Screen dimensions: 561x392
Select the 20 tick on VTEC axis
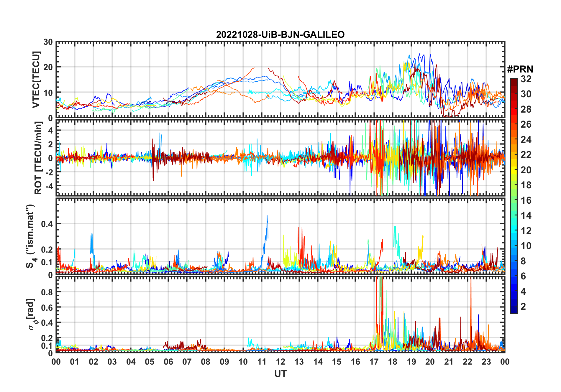pos(48,67)
